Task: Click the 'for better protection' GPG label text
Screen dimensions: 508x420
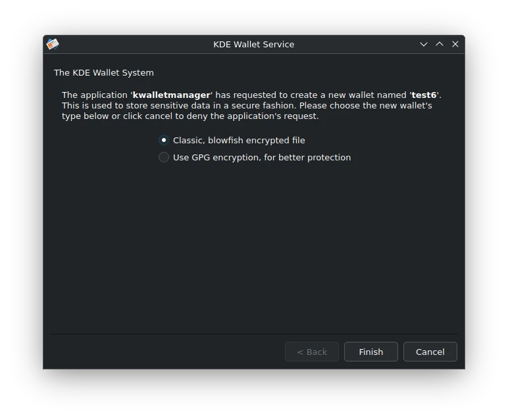Action: [x=307, y=158]
